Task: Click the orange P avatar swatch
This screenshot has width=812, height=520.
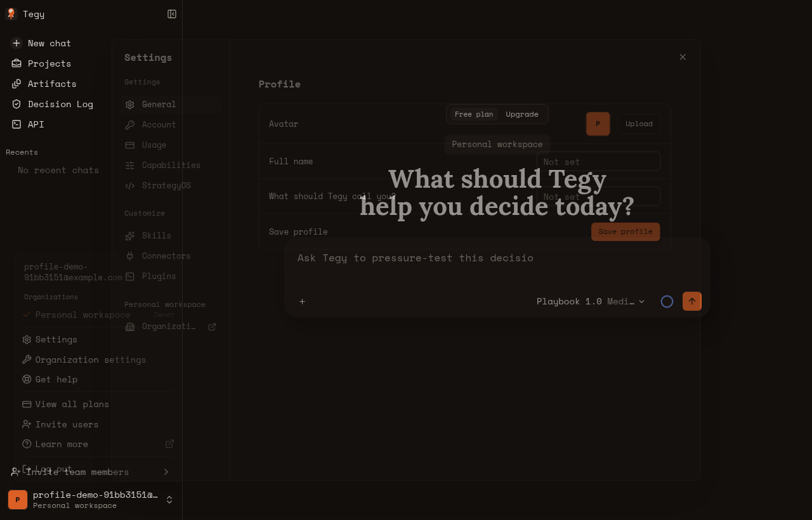Action: (x=598, y=124)
